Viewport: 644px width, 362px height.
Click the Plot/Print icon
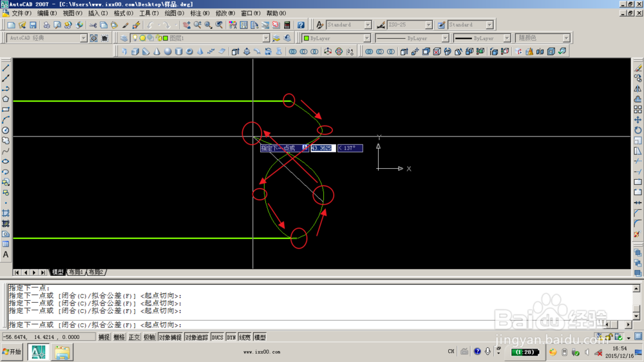[x=46, y=25]
